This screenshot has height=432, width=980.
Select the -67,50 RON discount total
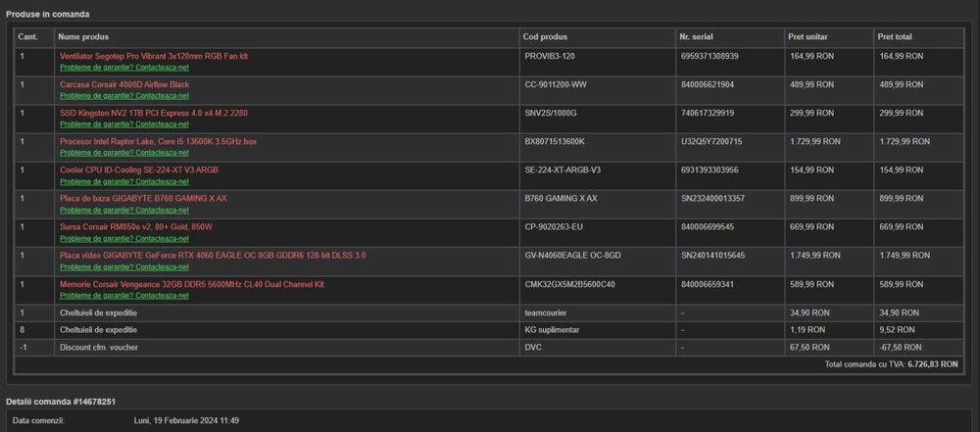tap(900, 347)
